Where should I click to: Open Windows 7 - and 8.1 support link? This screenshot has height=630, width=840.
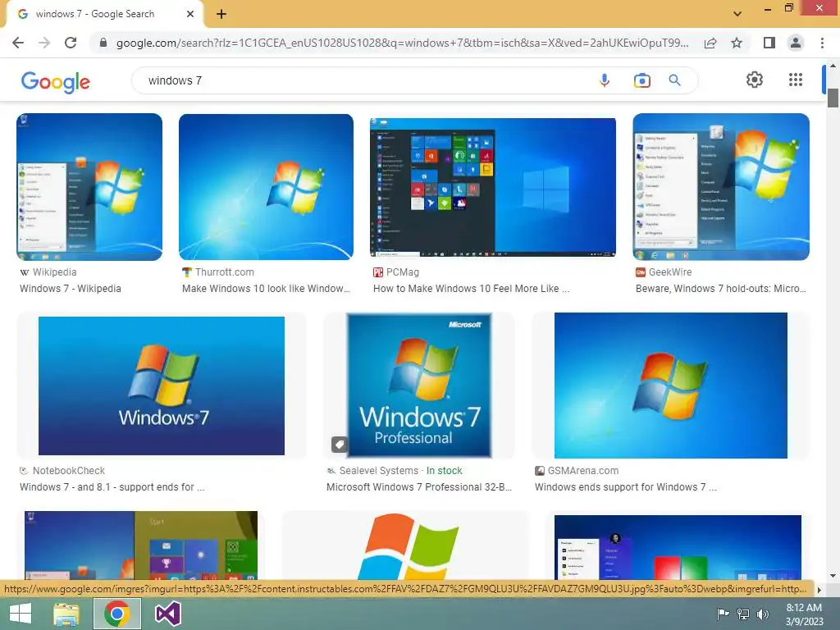[x=112, y=487]
